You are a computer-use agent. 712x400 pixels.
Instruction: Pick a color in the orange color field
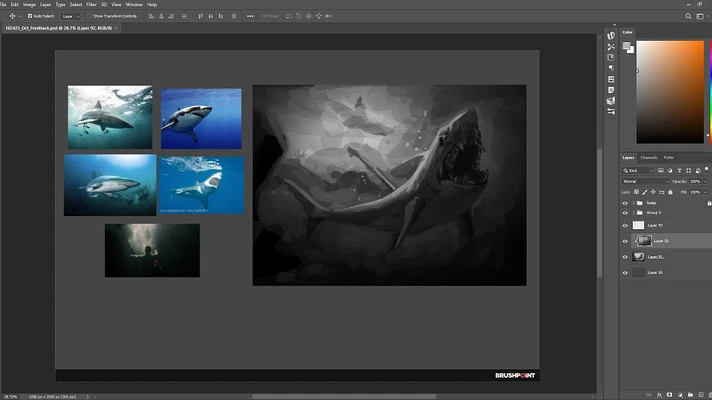(670, 92)
